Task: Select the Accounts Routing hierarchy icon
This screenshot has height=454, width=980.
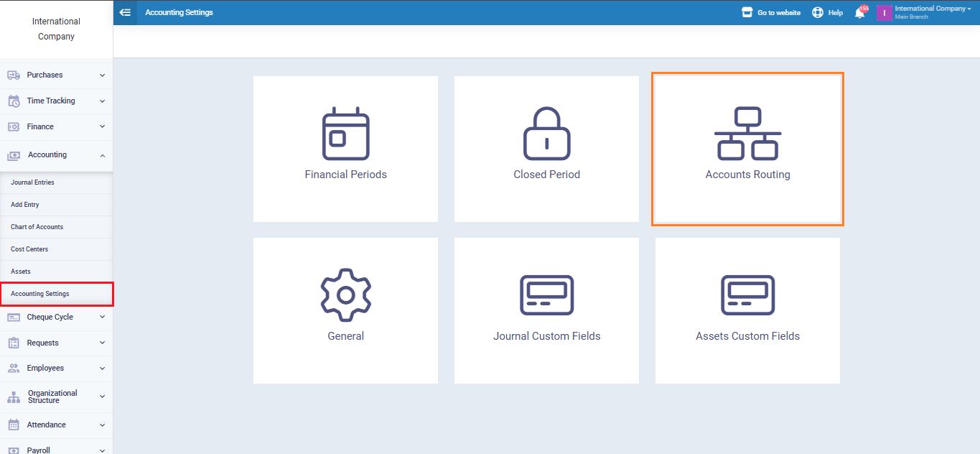Action: click(747, 134)
